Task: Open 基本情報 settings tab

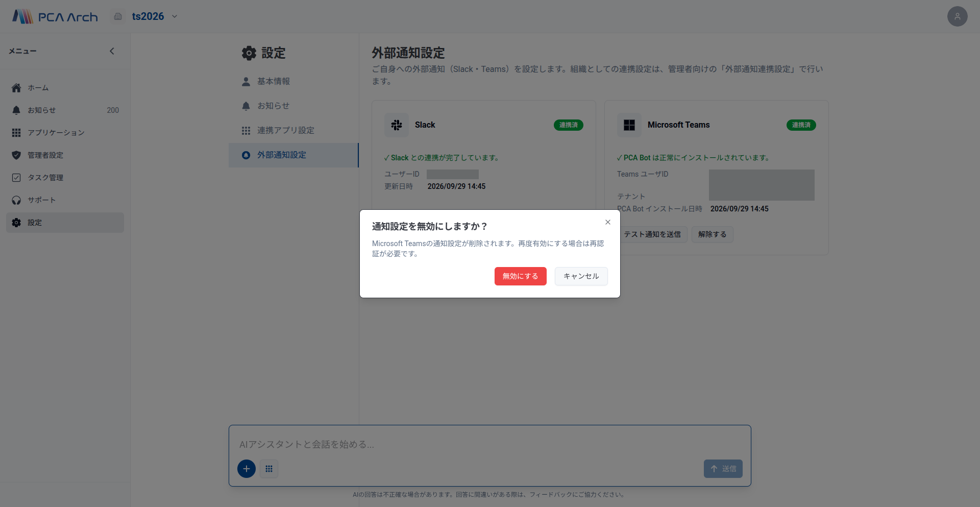Action: tap(293, 82)
